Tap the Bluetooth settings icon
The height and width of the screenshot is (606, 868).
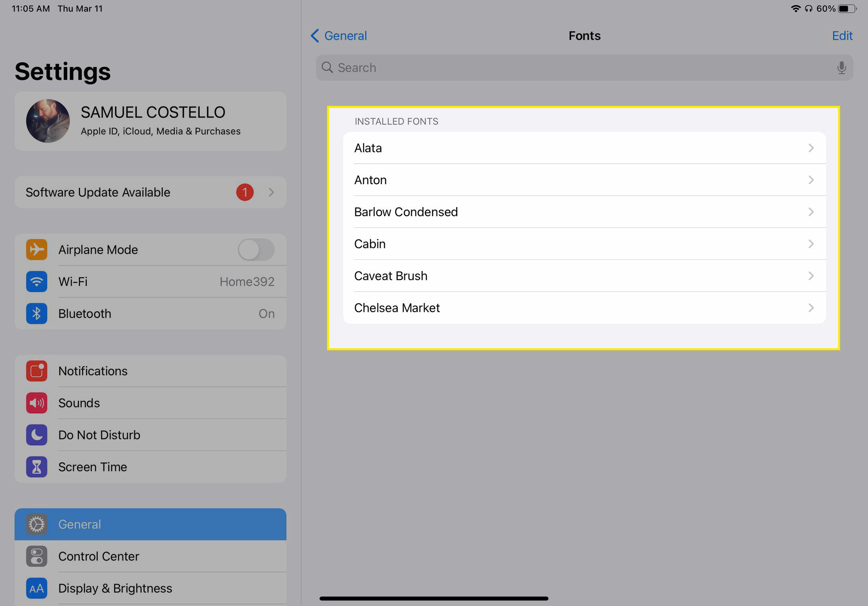[37, 313]
